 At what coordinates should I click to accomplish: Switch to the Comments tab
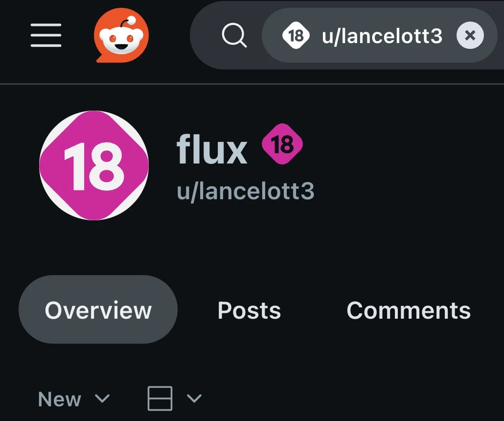coord(409,310)
